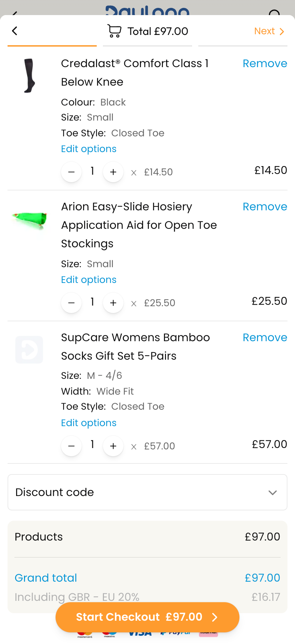Open the black stocking product thumbnail
Viewport: 295px width, 644px height.
point(29,76)
